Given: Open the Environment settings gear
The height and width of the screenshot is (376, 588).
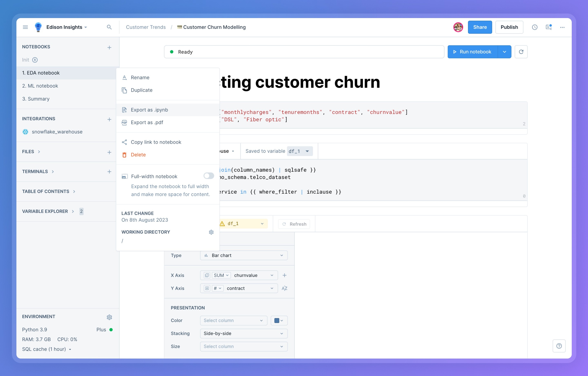Looking at the screenshot, I should coord(109,317).
